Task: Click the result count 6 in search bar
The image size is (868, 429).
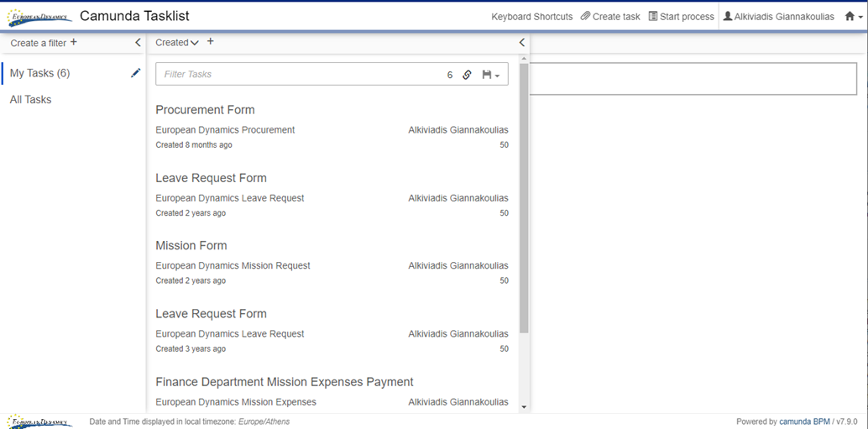Action: tap(450, 75)
